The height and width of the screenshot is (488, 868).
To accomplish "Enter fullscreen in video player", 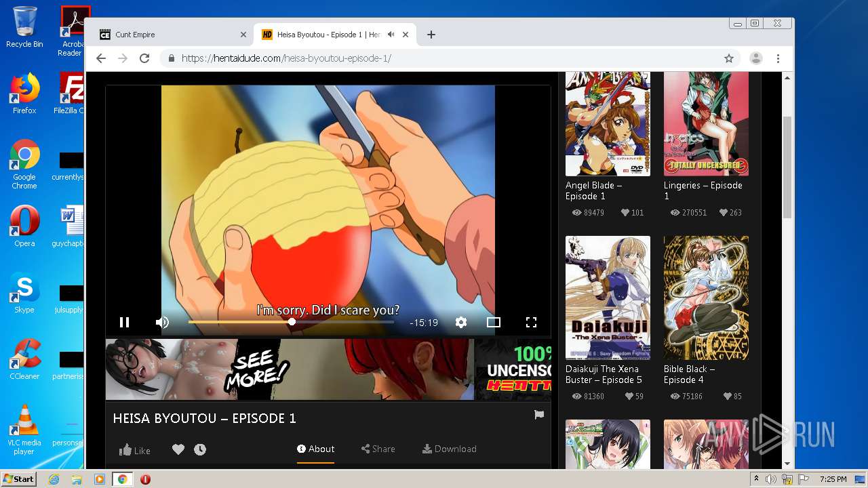I will point(531,323).
